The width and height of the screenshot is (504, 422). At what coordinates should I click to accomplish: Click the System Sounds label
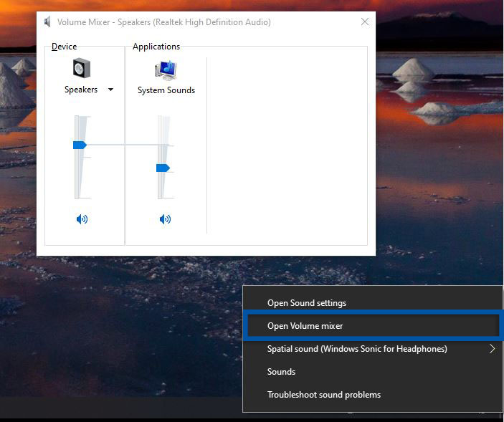tap(166, 90)
